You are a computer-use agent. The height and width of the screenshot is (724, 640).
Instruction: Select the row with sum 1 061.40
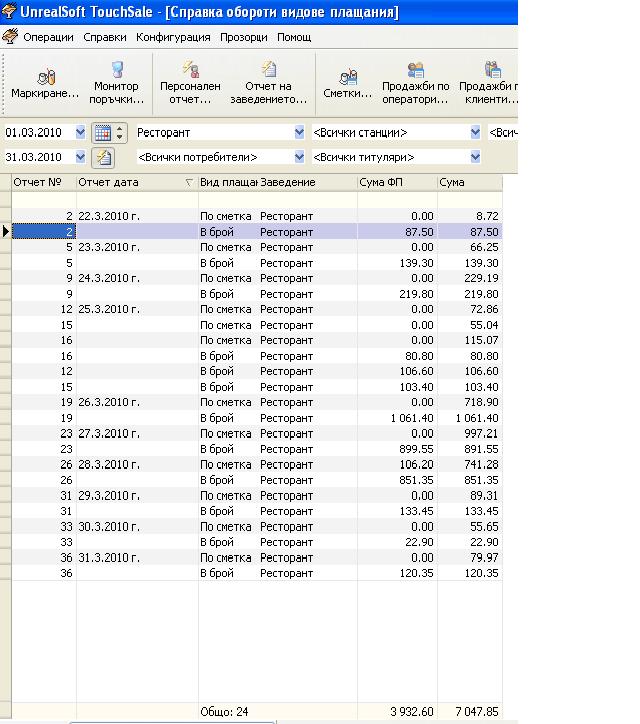(300, 418)
